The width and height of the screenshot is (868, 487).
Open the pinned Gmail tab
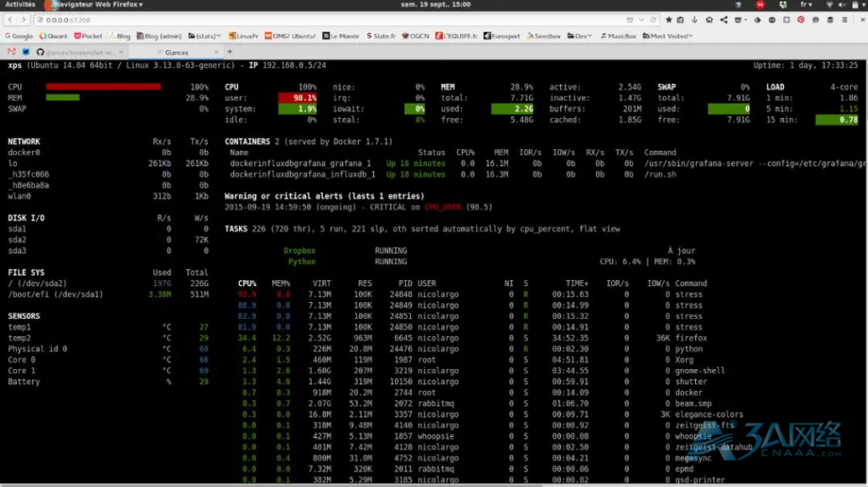pos(12,52)
